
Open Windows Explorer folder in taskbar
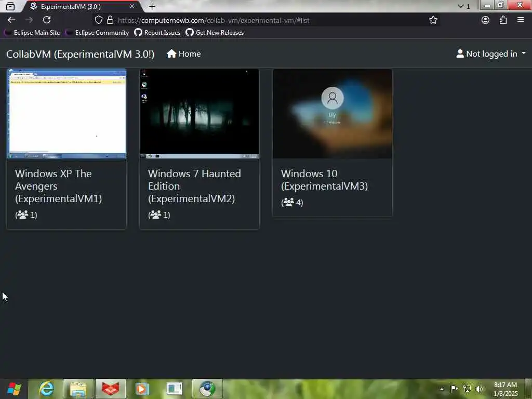click(78, 389)
